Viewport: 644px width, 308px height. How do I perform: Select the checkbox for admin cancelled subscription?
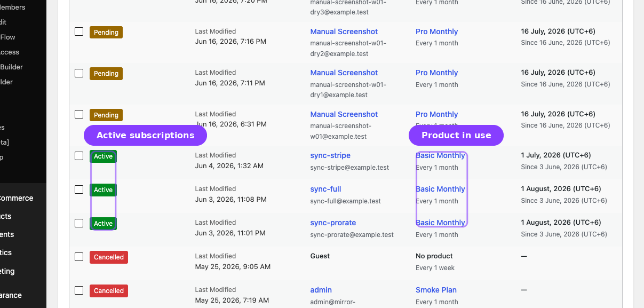pyautogui.click(x=79, y=290)
